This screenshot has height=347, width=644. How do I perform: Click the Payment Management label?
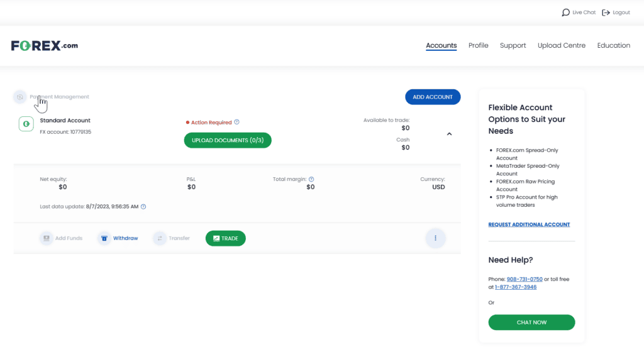[60, 97]
